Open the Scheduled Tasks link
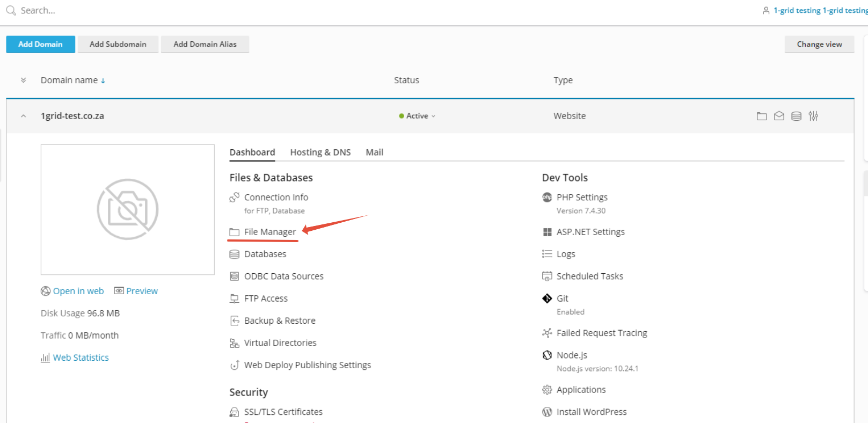Image resolution: width=868 pixels, height=423 pixels. click(x=590, y=276)
